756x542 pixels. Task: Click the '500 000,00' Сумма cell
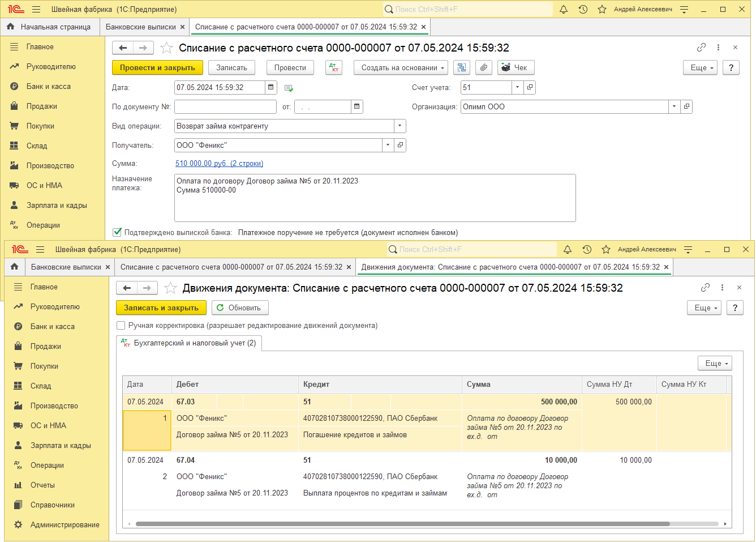(522, 402)
